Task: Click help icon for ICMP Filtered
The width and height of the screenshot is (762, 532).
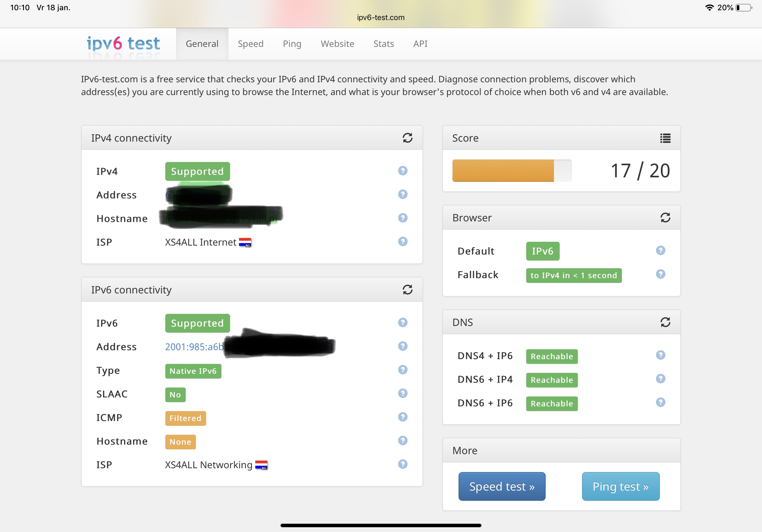Action: point(403,417)
